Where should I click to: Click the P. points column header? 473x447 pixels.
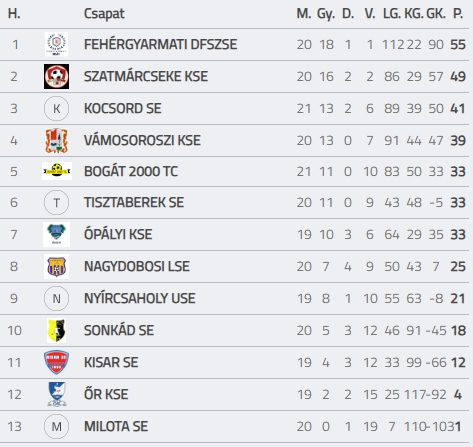click(x=458, y=14)
